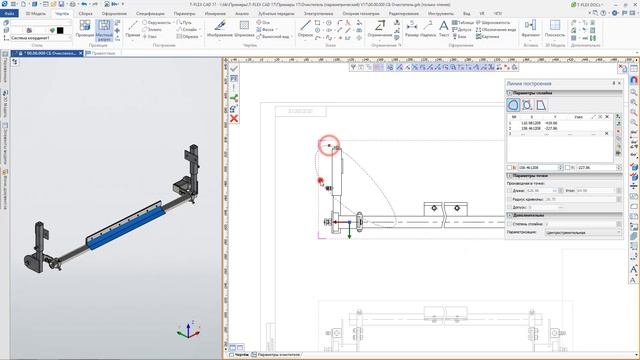Click the Картинка picture tool

click(487, 36)
